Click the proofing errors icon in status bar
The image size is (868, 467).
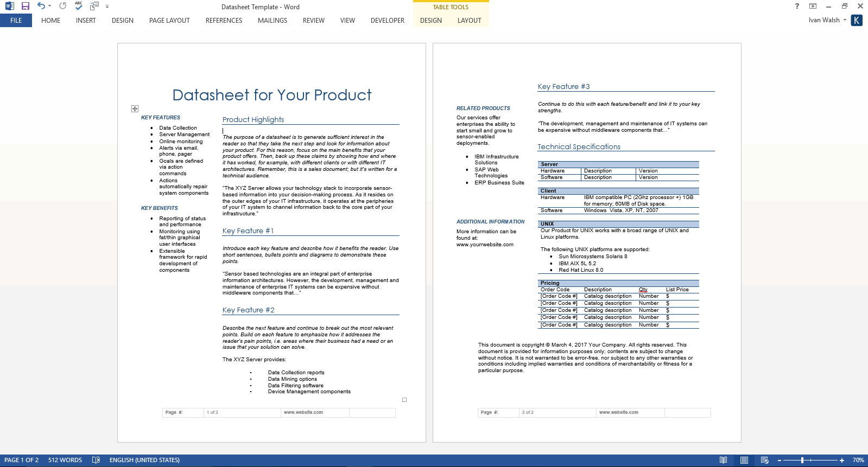[x=96, y=460]
